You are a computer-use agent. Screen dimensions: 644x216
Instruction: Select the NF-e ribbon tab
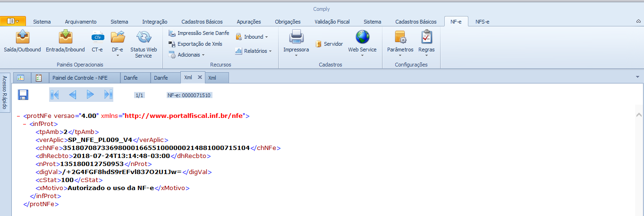456,22
